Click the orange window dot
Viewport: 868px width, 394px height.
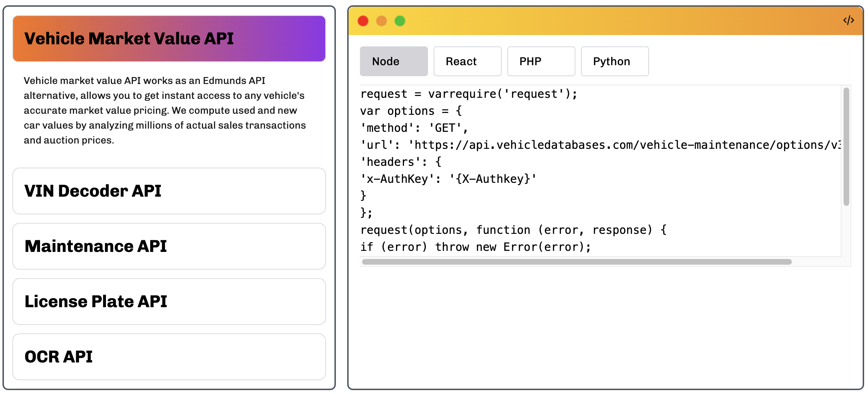pyautogui.click(x=382, y=21)
